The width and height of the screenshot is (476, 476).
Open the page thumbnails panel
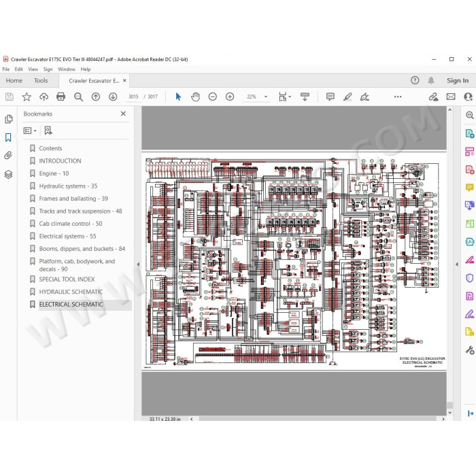[x=8, y=119]
